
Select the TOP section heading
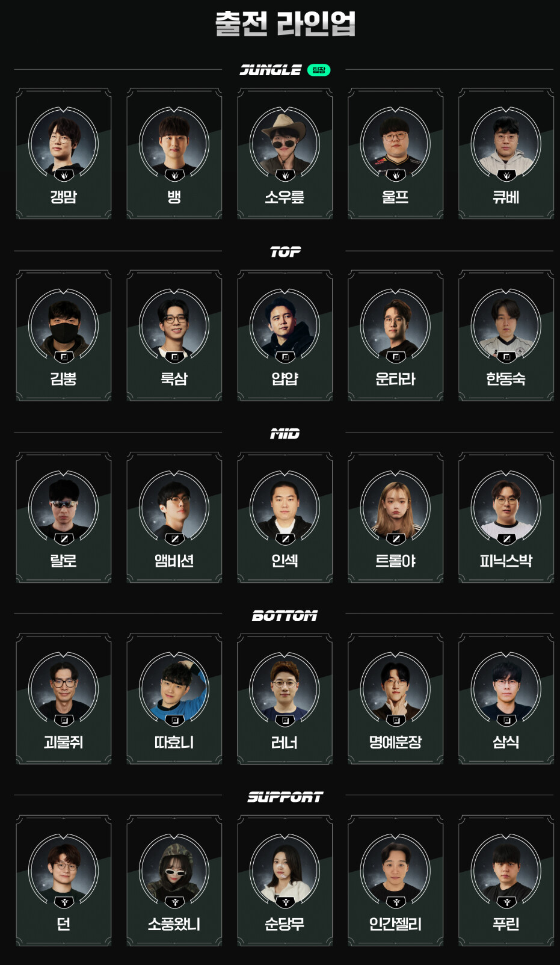coord(285,251)
